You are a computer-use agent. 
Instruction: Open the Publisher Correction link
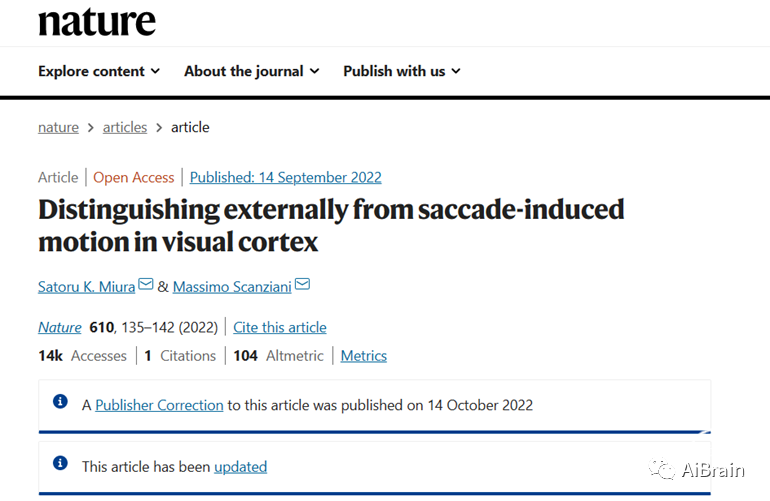[159, 405]
